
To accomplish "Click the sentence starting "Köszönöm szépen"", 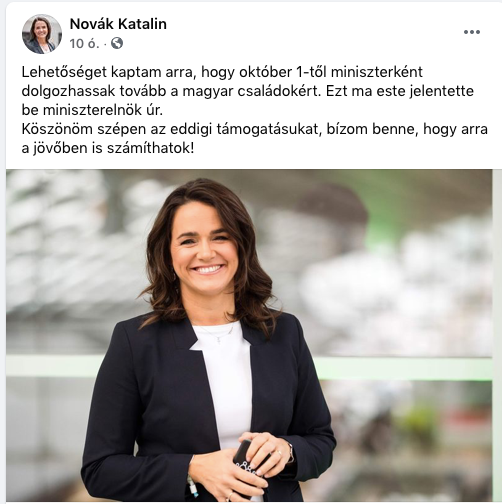I will coord(255,139).
